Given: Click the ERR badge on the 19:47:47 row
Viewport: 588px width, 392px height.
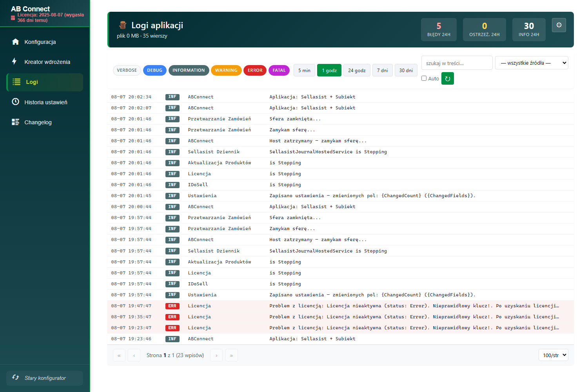Looking at the screenshot, I should click(172, 306).
